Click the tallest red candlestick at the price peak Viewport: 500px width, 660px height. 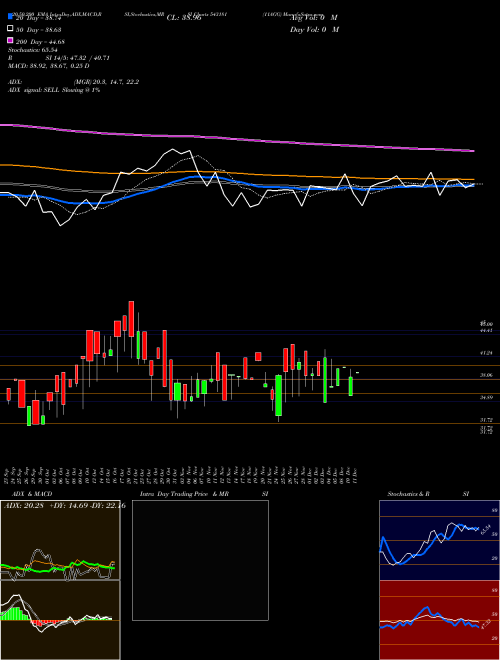coord(131,319)
